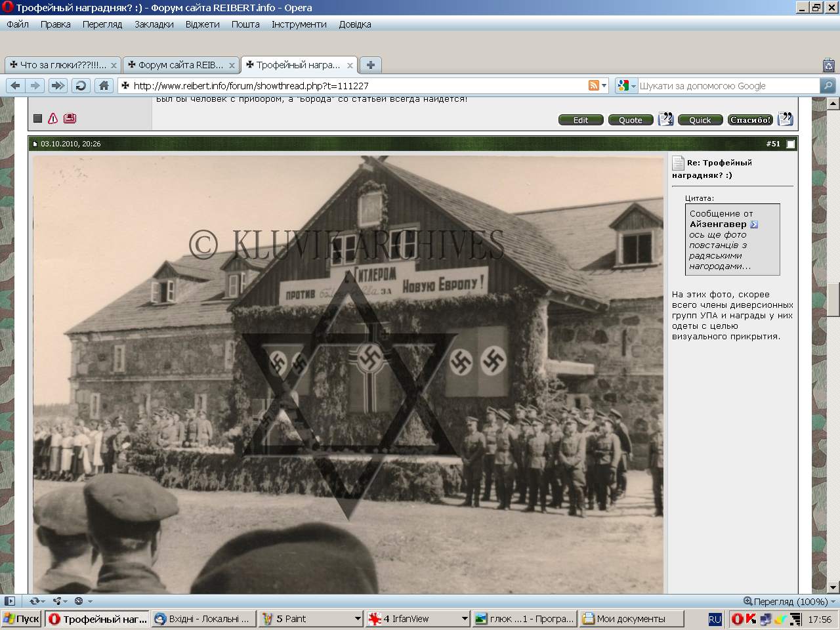840x630 pixels.
Task: Click the Quick reply button
Action: (700, 120)
